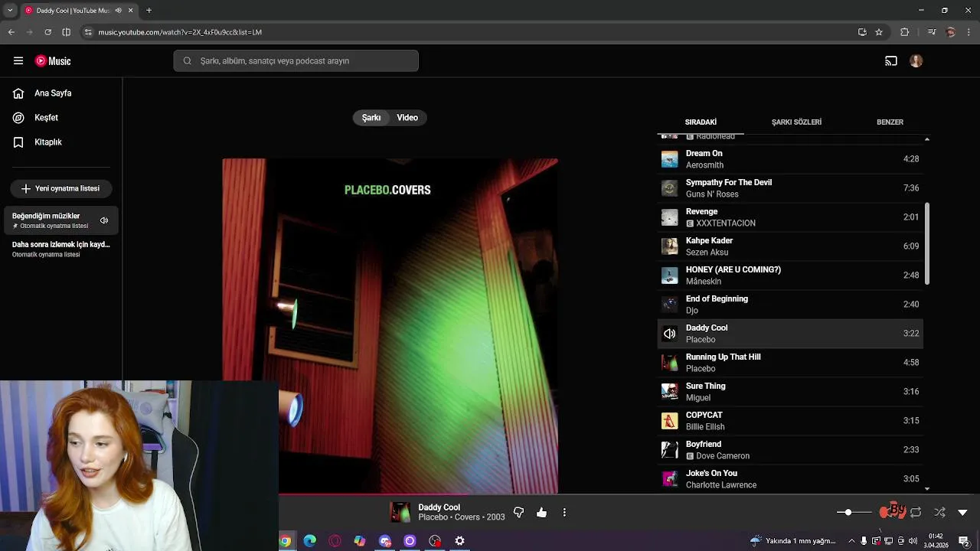This screenshot has height=551, width=980.
Task: Adjust the volume slider
Action: tap(854, 512)
